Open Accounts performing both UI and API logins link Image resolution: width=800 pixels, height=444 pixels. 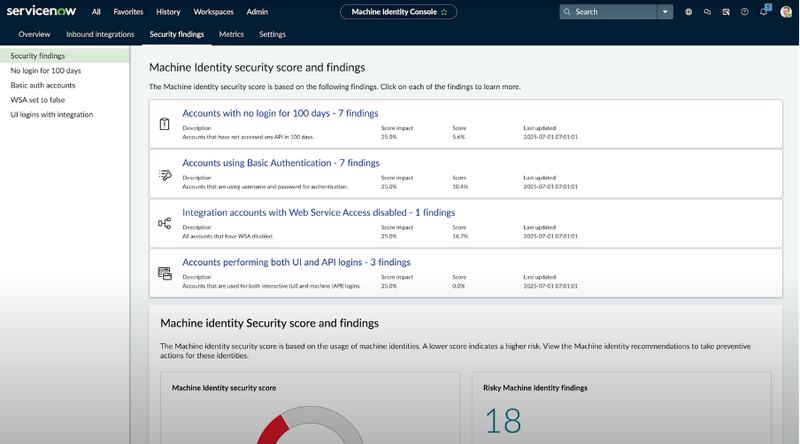click(296, 262)
